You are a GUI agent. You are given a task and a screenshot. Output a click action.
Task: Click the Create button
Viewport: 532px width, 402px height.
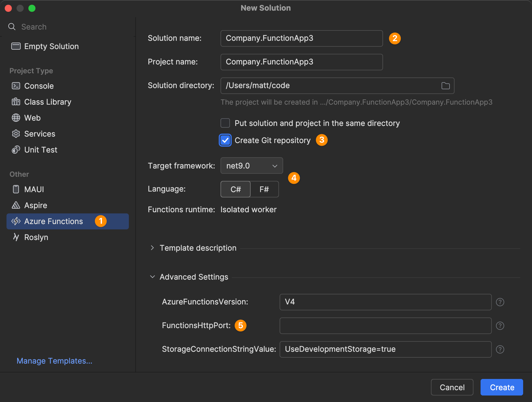[501, 387]
